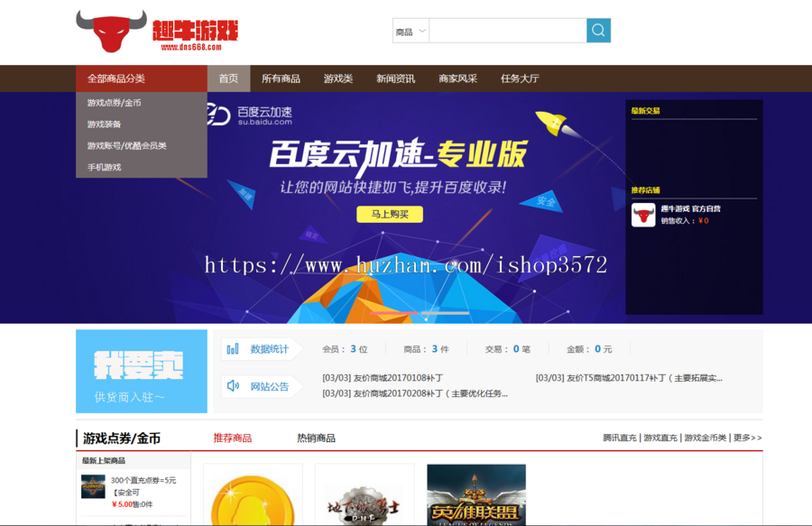Open the 英雄联盟 product image
The image size is (812, 526).
point(476,495)
